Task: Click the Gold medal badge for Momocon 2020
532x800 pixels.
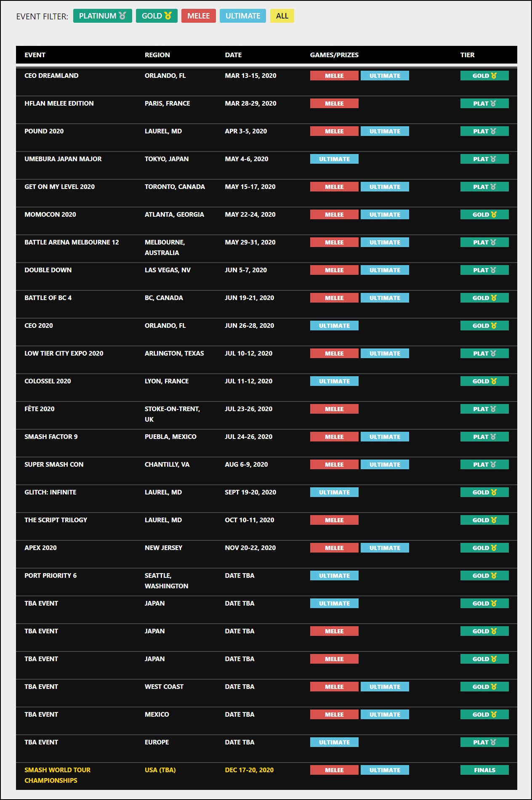Action: point(484,215)
